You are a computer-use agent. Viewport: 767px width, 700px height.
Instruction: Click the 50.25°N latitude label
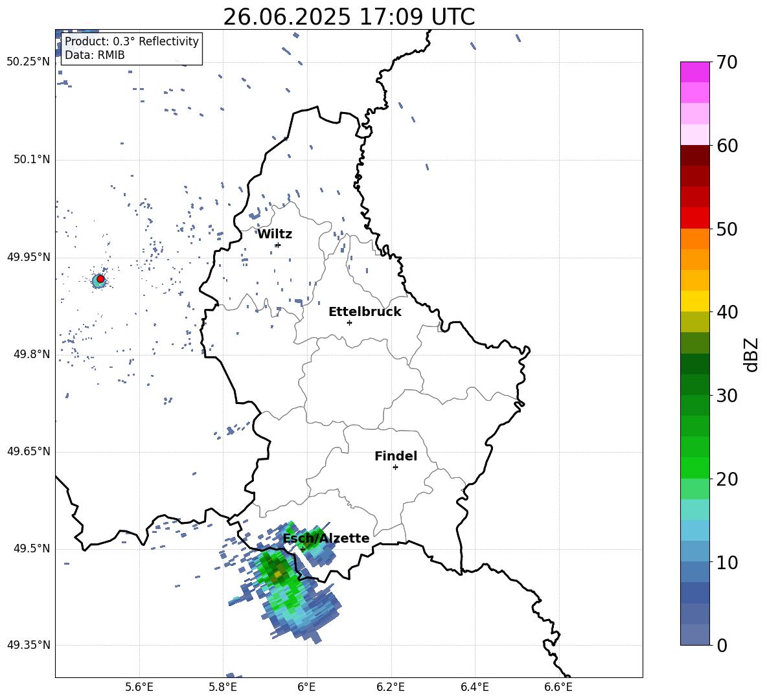point(28,62)
